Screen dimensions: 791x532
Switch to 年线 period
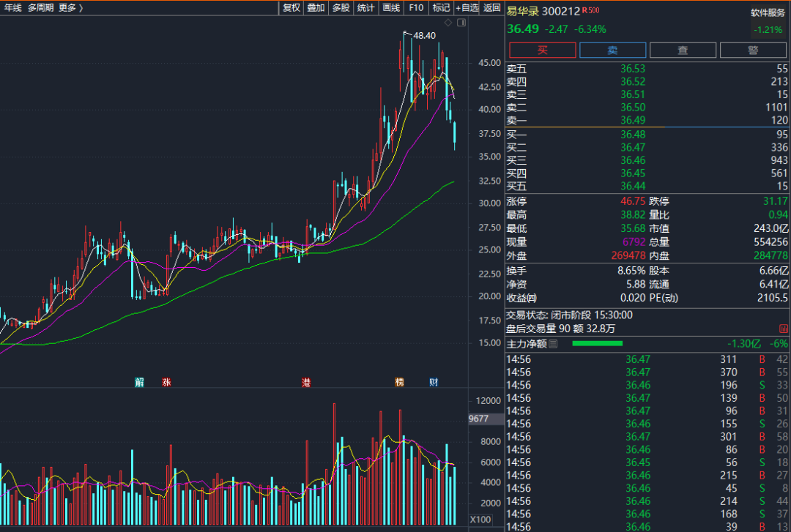(13, 7)
